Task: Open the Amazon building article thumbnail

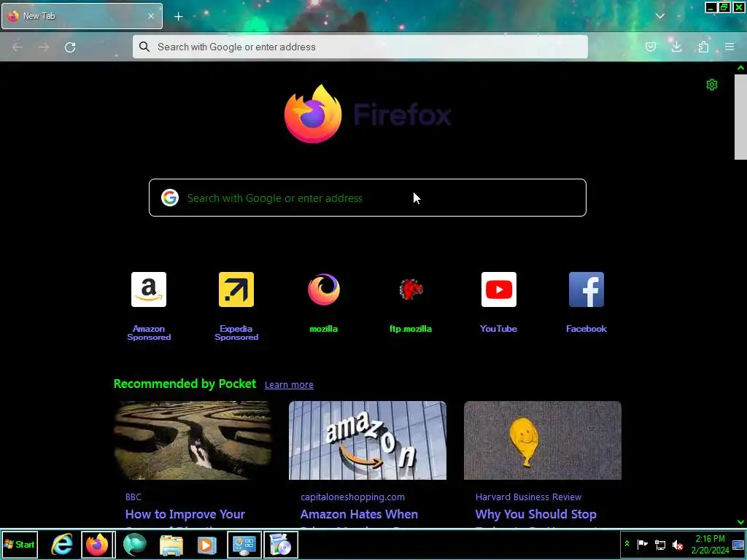Action: (x=368, y=440)
